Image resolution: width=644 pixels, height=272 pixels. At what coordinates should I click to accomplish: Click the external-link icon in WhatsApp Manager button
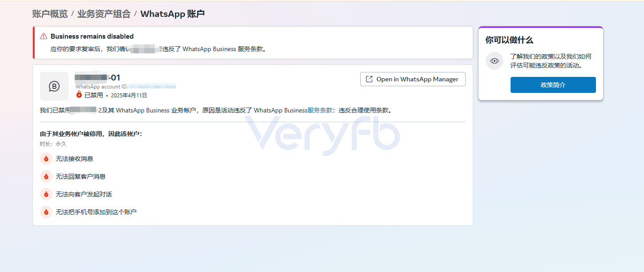tap(369, 79)
